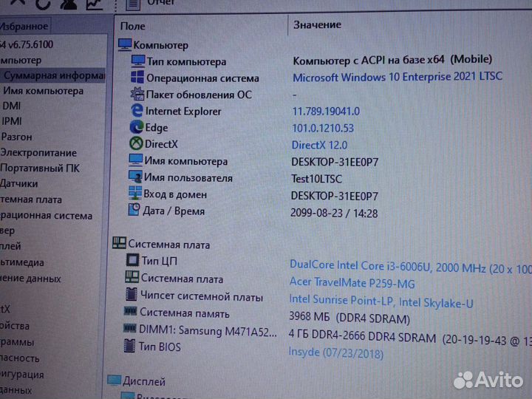Select Портативный ПК in the tree
This screenshot has height=399, width=532.
[40, 168]
